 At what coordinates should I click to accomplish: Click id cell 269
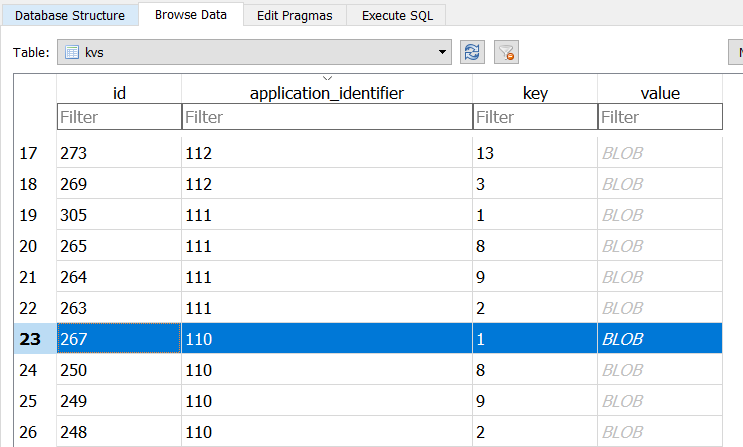tap(119, 184)
